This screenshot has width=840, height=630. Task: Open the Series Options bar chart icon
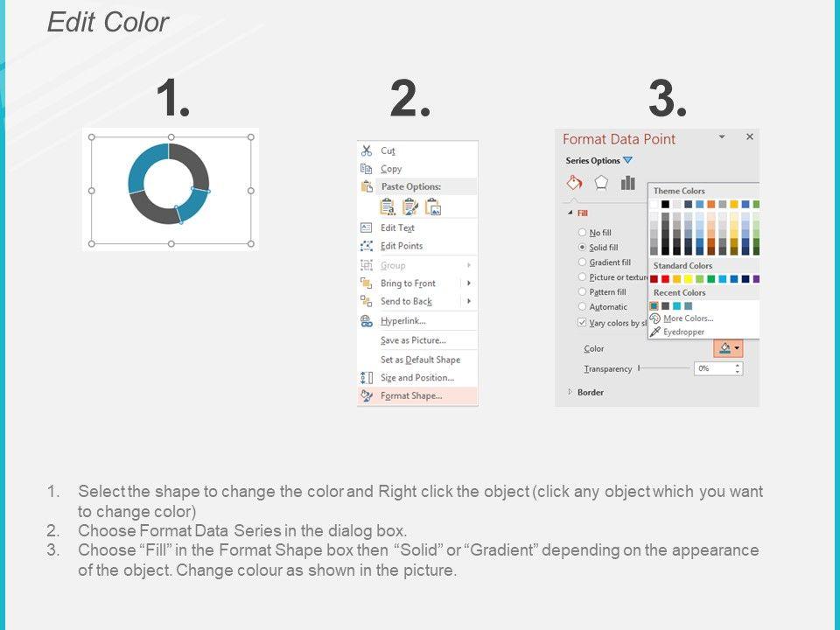(627, 183)
